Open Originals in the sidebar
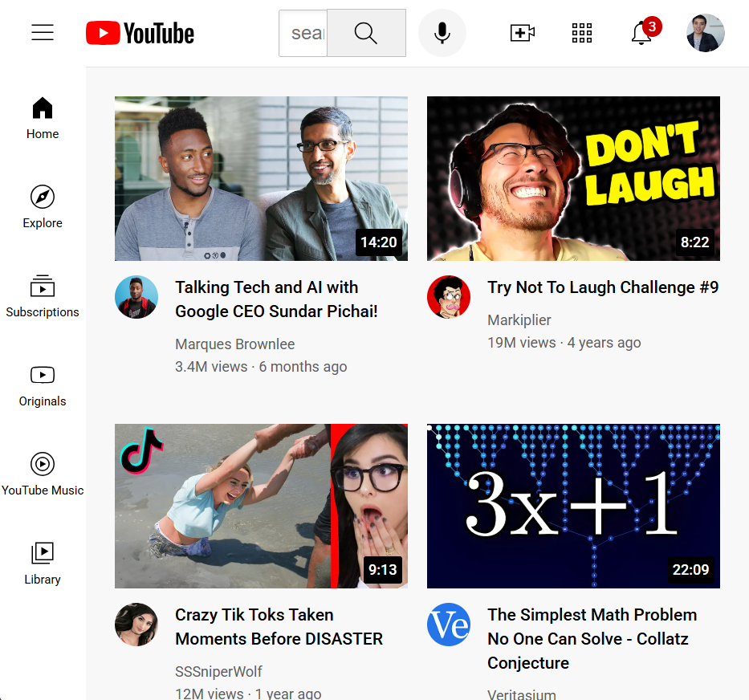Screen dimensions: 749x700 coord(43,385)
